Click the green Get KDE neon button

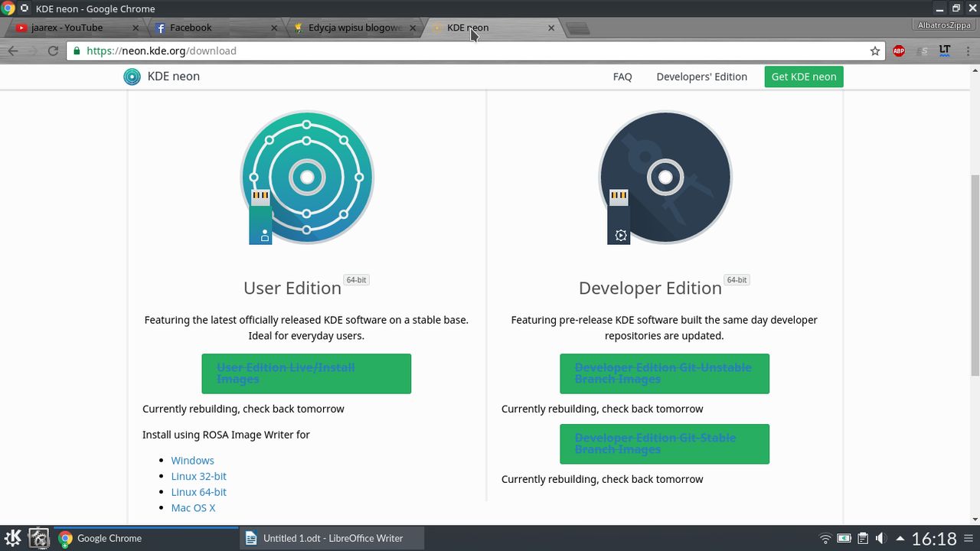(x=804, y=77)
